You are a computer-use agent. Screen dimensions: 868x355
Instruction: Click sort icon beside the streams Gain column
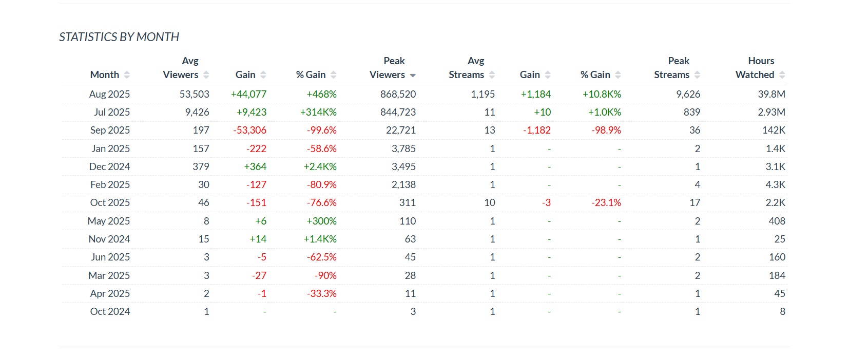(x=548, y=75)
